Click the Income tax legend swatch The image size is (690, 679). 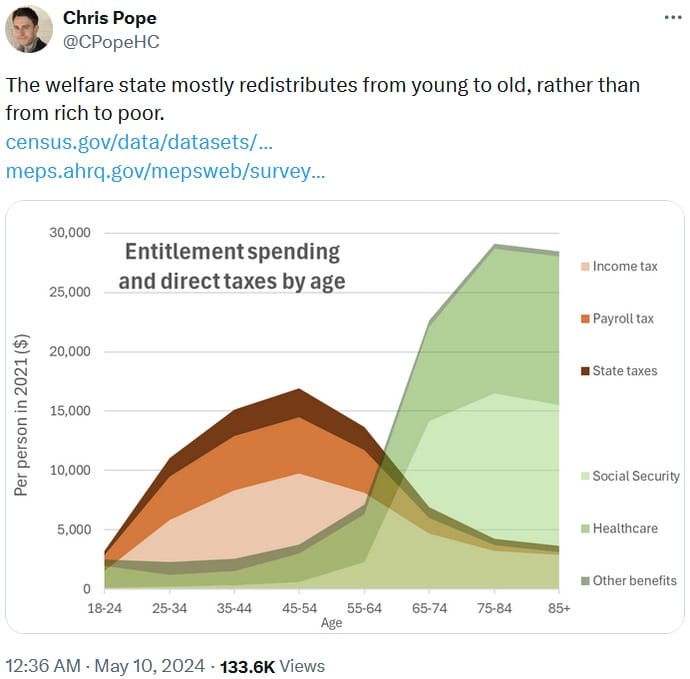pos(584,267)
